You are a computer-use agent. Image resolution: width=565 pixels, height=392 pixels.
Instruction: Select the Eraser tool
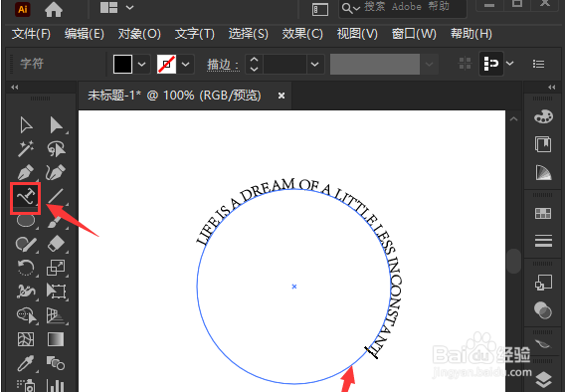tap(57, 245)
